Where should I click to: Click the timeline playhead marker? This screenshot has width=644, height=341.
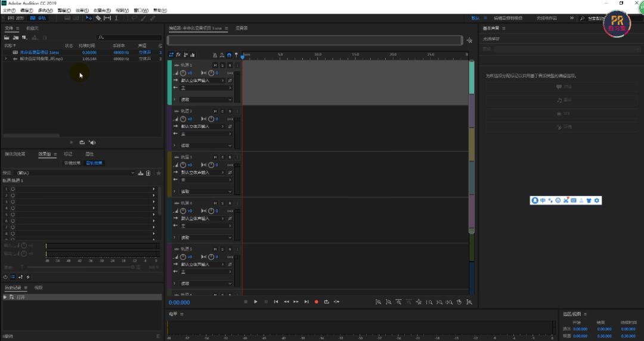[x=242, y=56]
